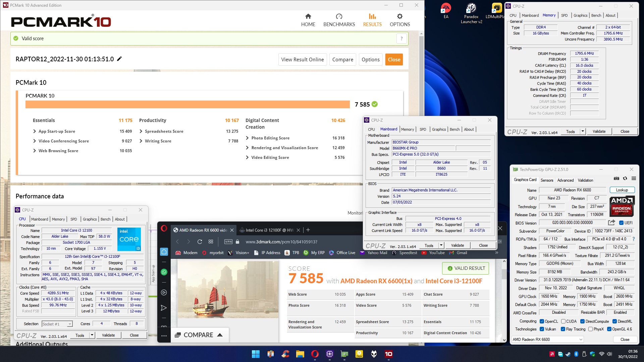This screenshot has height=362, width=644.
Task: Open Sensors tab in GPU-Z
Action: click(x=547, y=180)
